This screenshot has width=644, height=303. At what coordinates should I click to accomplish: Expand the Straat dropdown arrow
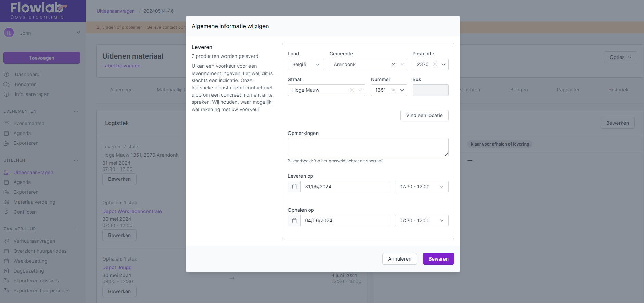click(360, 90)
